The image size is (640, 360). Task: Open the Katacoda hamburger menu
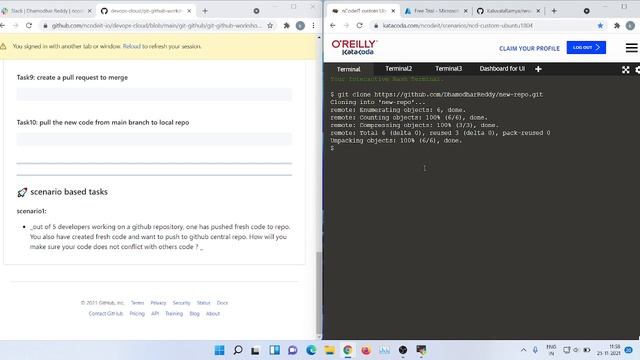pyautogui.click(x=631, y=48)
